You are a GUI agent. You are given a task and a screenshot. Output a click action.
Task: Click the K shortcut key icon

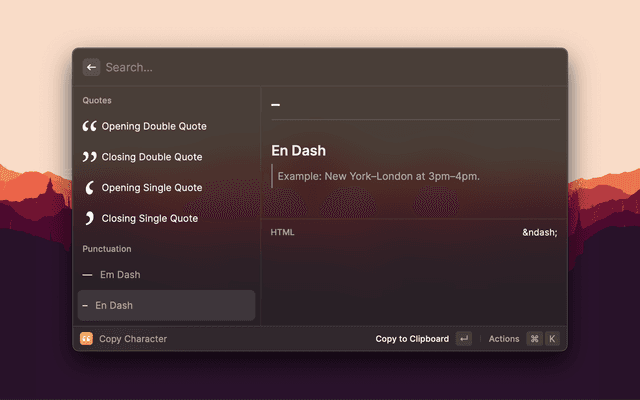[x=551, y=339]
